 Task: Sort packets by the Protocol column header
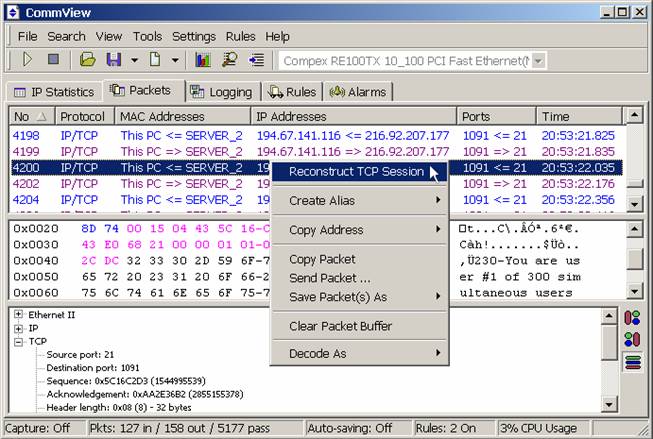83,116
